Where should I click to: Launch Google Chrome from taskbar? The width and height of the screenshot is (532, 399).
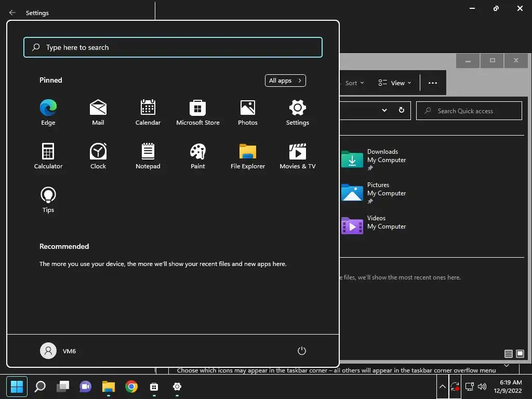point(131,387)
